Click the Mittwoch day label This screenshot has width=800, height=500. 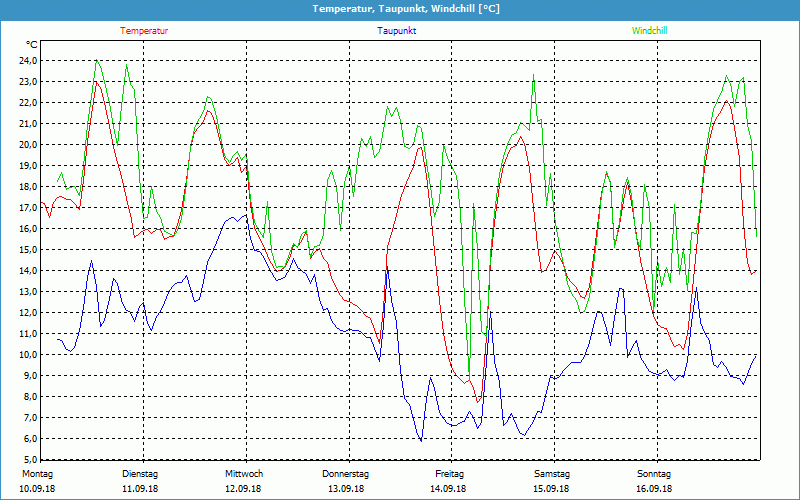[x=244, y=474]
